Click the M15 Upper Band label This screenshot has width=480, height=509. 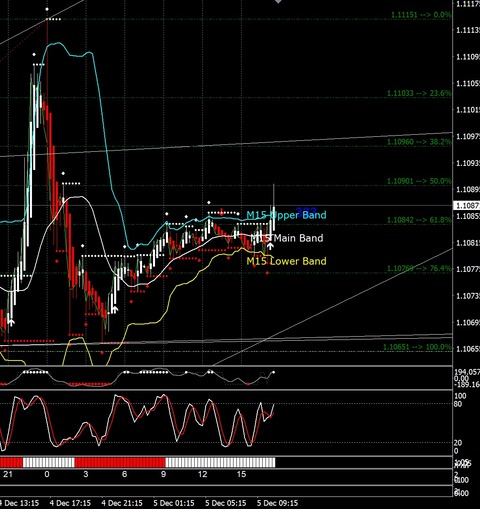click(x=286, y=215)
